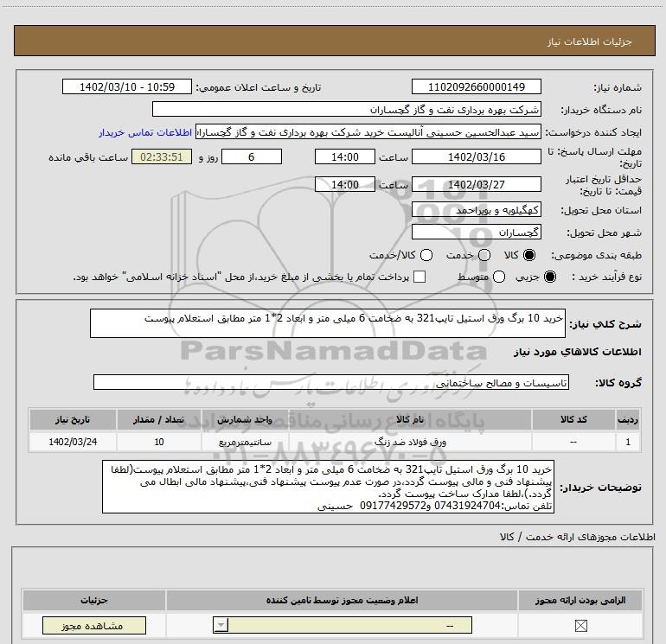Click the quantity cell showing 10
666x644 pixels.
(x=159, y=442)
